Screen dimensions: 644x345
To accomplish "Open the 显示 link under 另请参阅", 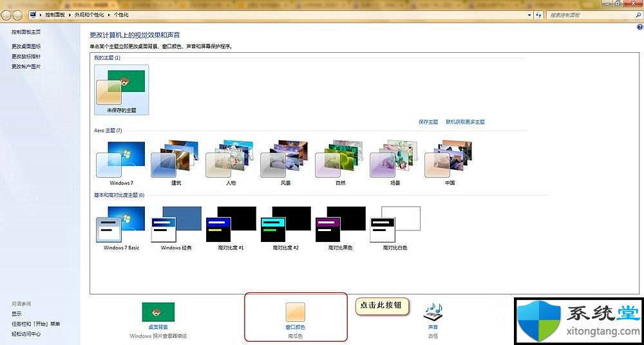I will tap(17, 314).
